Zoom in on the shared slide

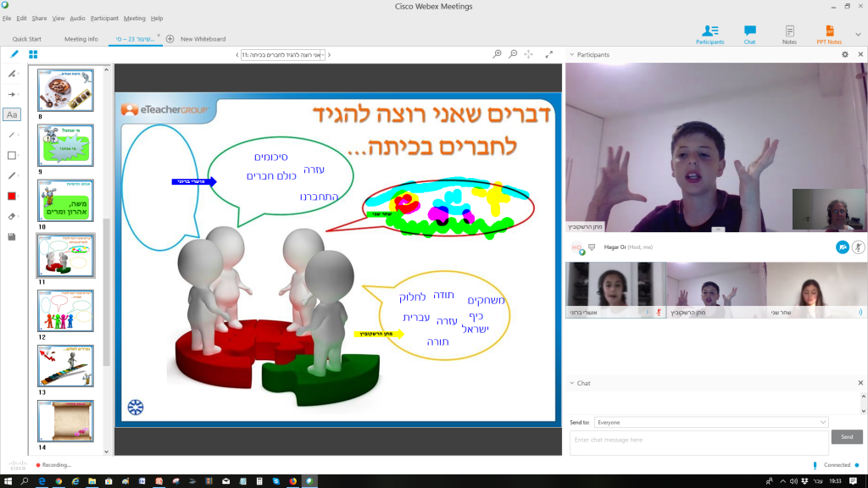(x=496, y=53)
